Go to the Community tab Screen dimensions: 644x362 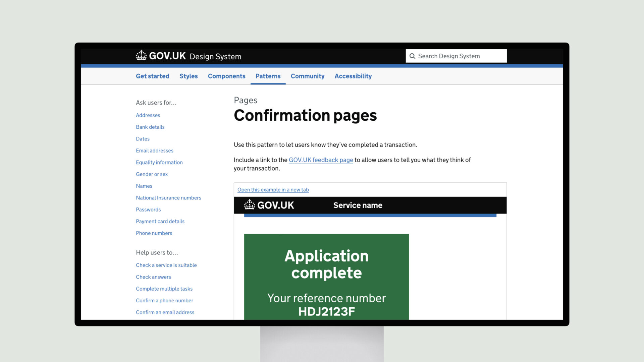point(308,76)
